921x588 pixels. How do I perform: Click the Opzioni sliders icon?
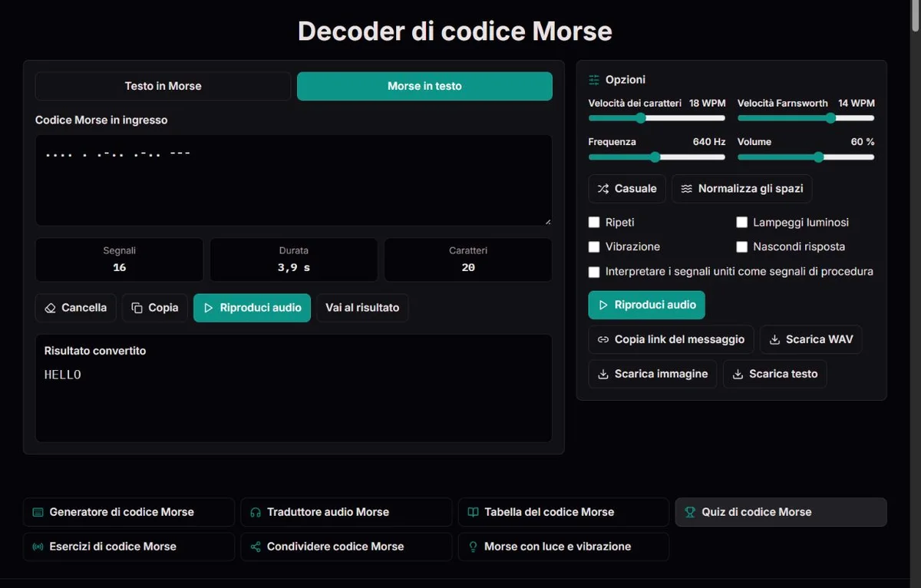click(594, 80)
